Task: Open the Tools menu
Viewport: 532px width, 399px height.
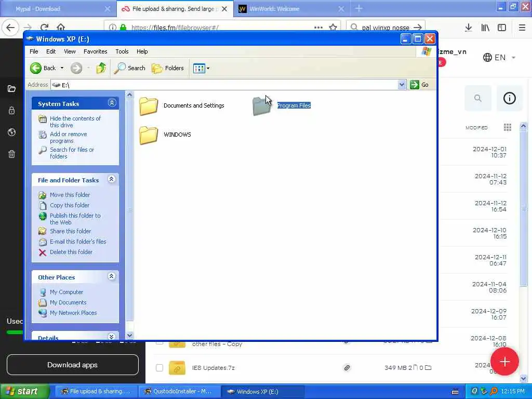Action: coord(122,51)
